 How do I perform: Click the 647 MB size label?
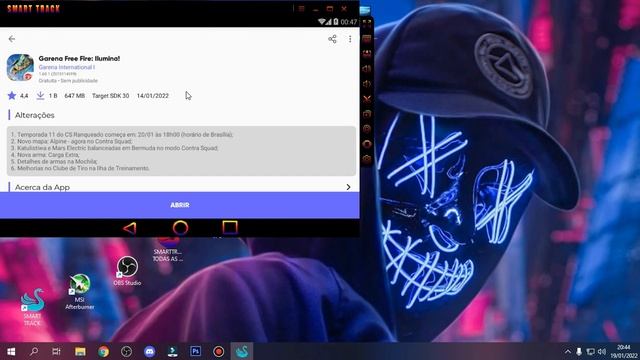tap(75, 96)
